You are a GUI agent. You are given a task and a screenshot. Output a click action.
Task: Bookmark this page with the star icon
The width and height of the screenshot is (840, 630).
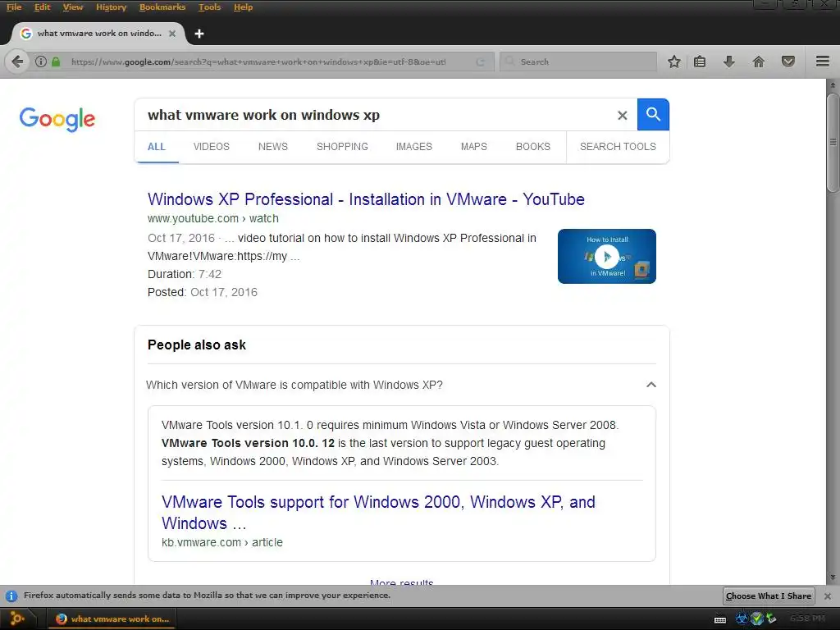(674, 62)
